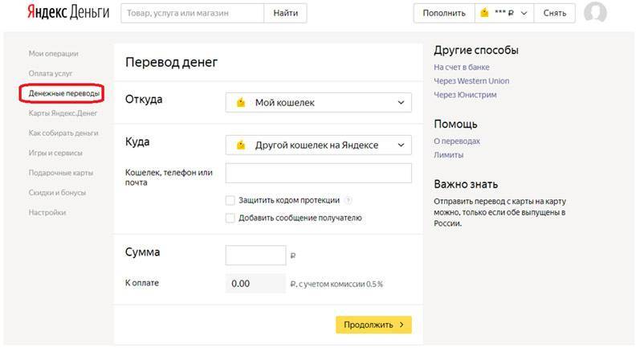Click help question mark near код протекции

(x=348, y=200)
